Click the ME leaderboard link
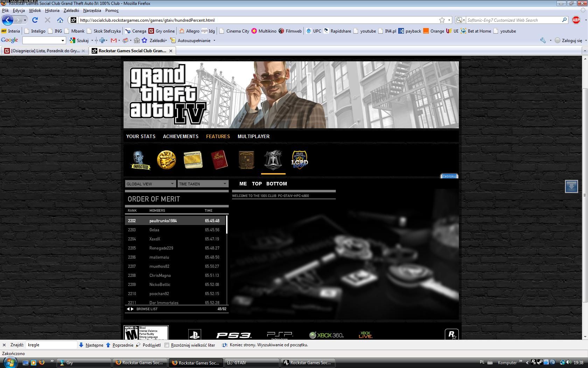Viewport: 588px width, 368px height. pyautogui.click(x=243, y=184)
